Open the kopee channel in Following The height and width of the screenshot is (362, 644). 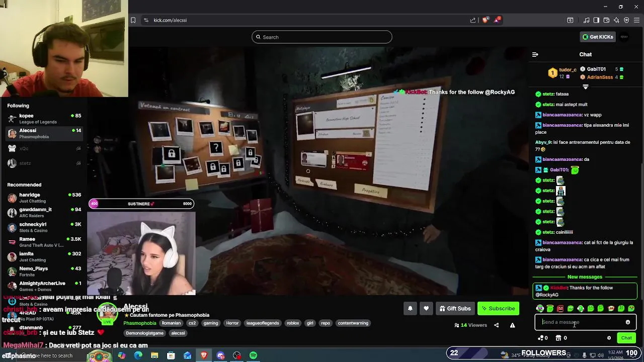tap(44, 119)
